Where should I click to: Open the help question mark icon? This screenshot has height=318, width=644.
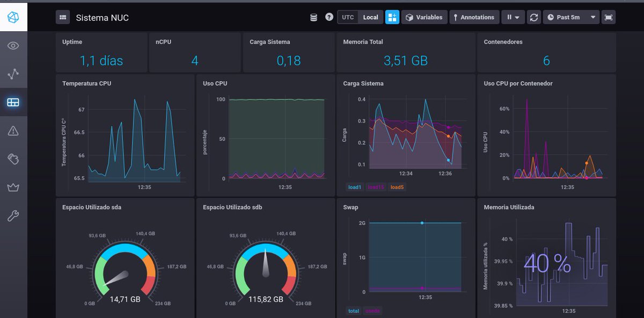point(329,17)
